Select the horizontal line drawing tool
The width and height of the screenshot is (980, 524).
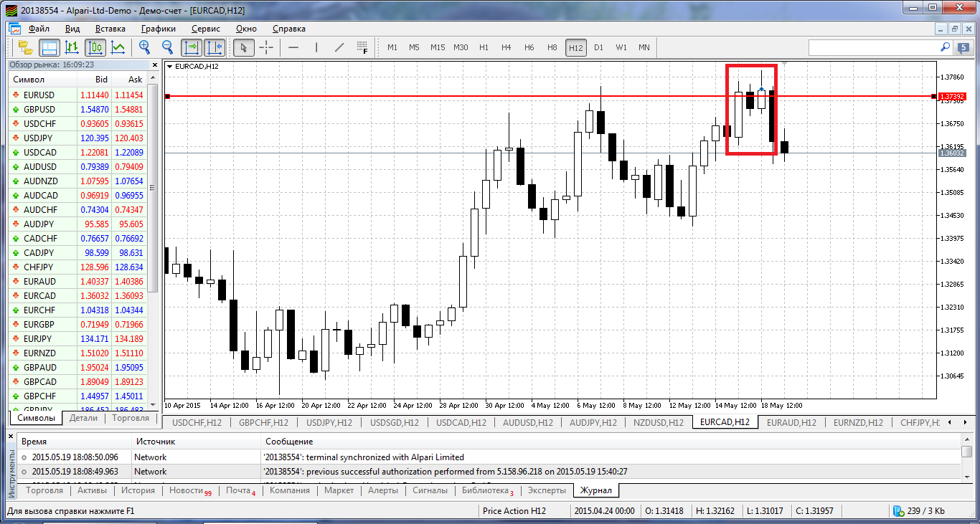point(293,48)
